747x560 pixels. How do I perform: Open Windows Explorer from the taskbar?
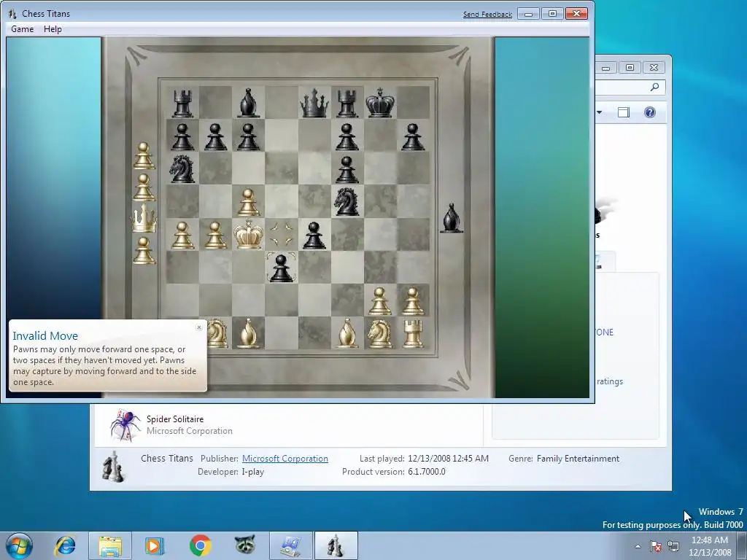pos(110,545)
